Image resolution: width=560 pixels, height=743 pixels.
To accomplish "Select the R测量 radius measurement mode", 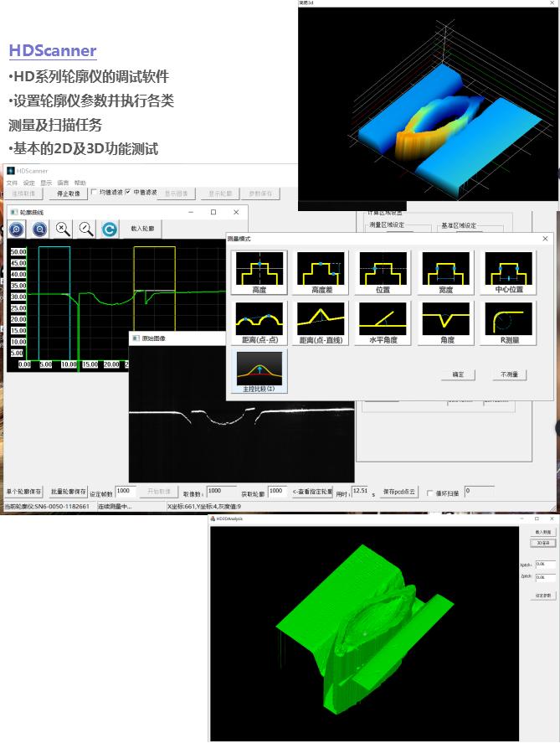I will click(508, 322).
